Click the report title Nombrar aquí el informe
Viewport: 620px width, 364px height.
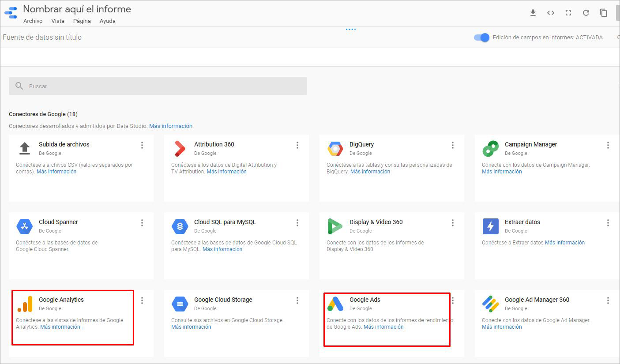point(77,9)
